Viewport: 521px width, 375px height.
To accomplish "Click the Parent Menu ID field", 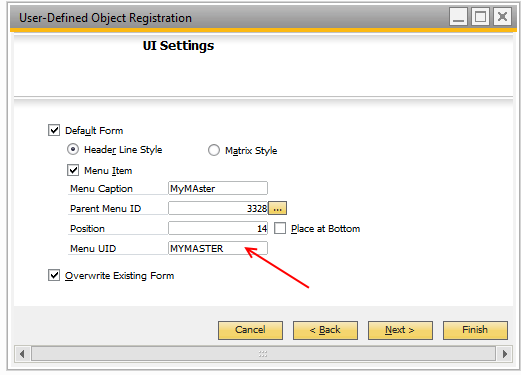I will pyautogui.click(x=218, y=208).
